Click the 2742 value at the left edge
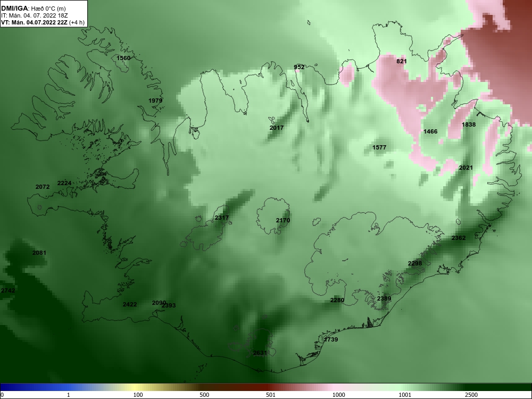532x399 pixels. click(x=8, y=290)
